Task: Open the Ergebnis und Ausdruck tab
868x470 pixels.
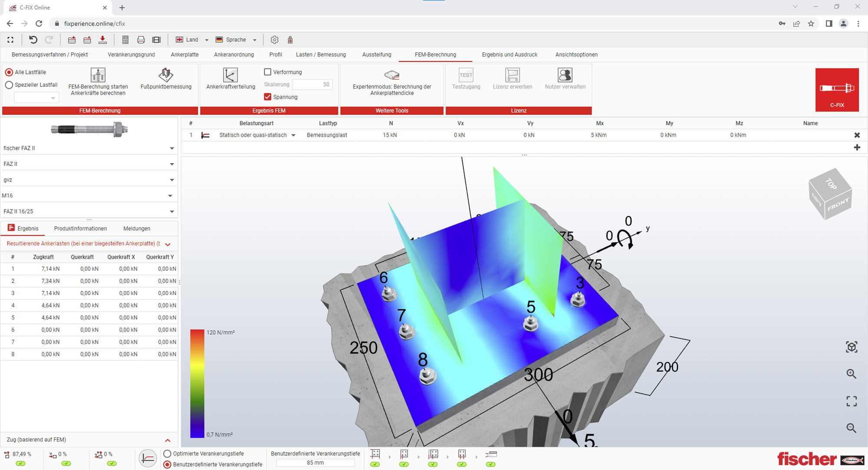Action: pos(510,55)
